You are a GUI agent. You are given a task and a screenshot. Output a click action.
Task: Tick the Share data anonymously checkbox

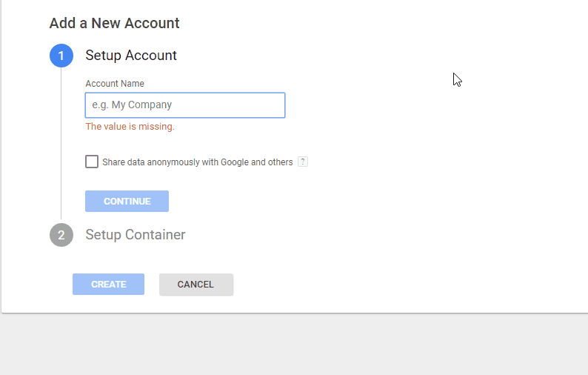click(92, 162)
